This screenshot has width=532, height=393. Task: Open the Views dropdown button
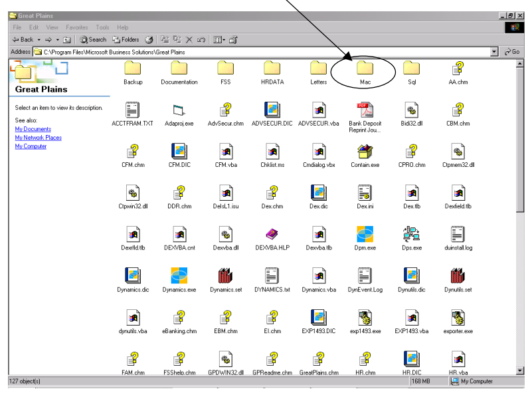(x=219, y=40)
